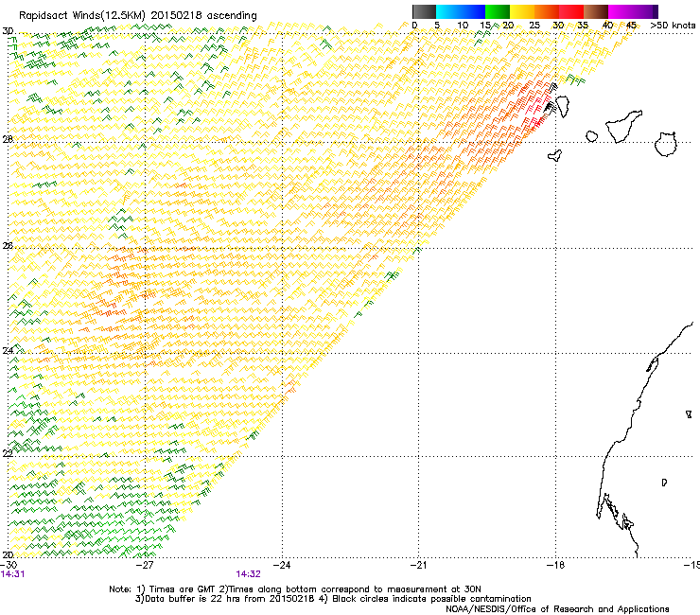Click the magenta 40-45 knots legend swatch
Viewport: 700px width, 615px height.
pos(622,11)
